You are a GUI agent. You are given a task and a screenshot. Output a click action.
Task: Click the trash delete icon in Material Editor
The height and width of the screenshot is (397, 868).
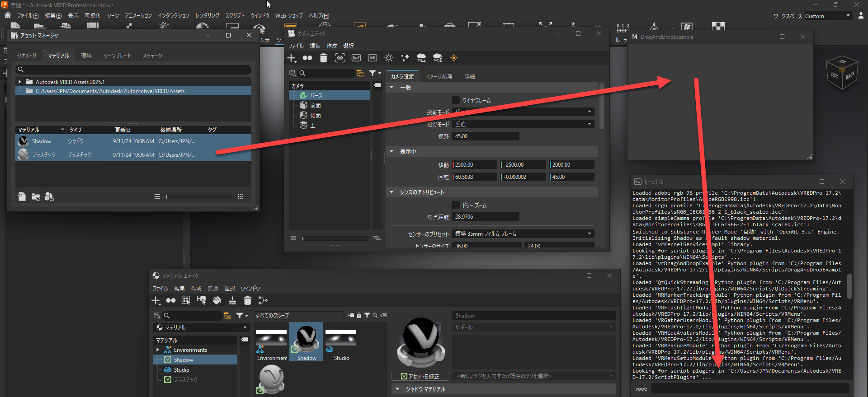(247, 300)
